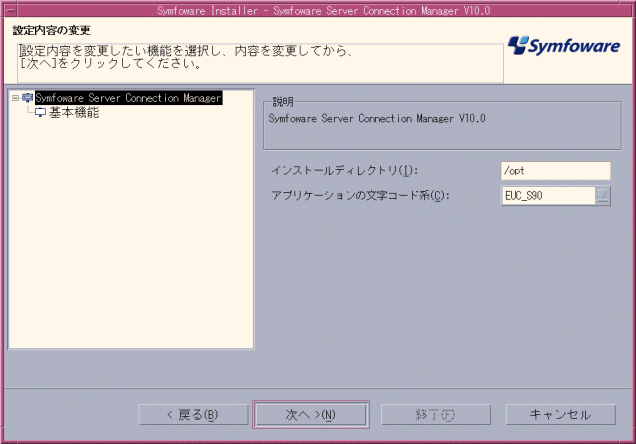636x444 pixels.
Task: Click the computer icon beside Symfoware Server Connection Manager
Action: [27, 98]
